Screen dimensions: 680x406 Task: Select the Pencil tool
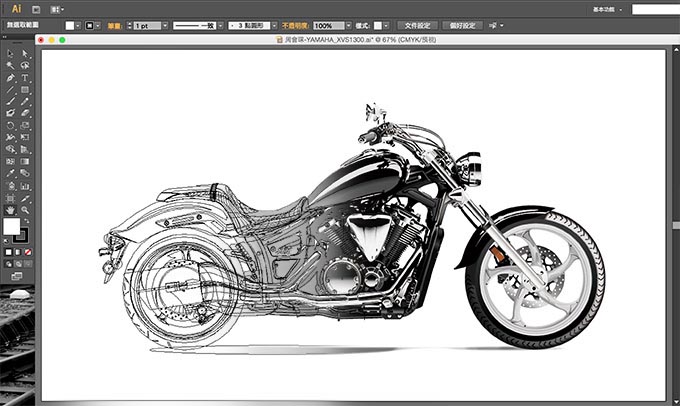25,102
